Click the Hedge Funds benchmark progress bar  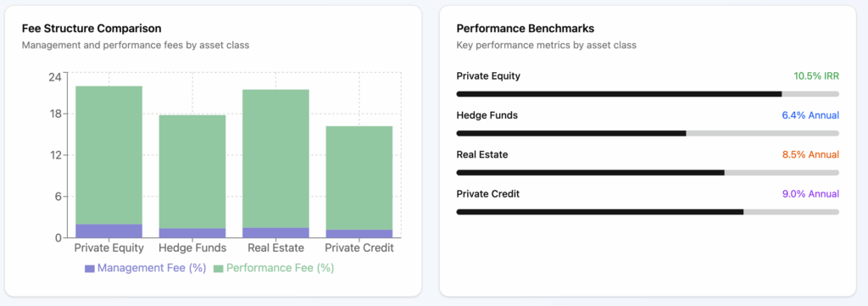click(648, 133)
